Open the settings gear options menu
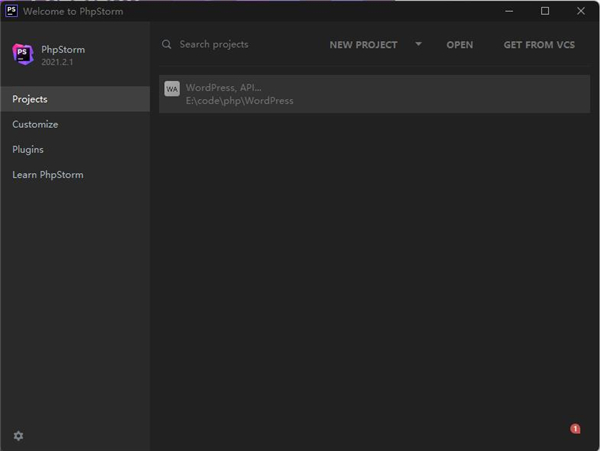This screenshot has height=451, width=600. point(18,436)
